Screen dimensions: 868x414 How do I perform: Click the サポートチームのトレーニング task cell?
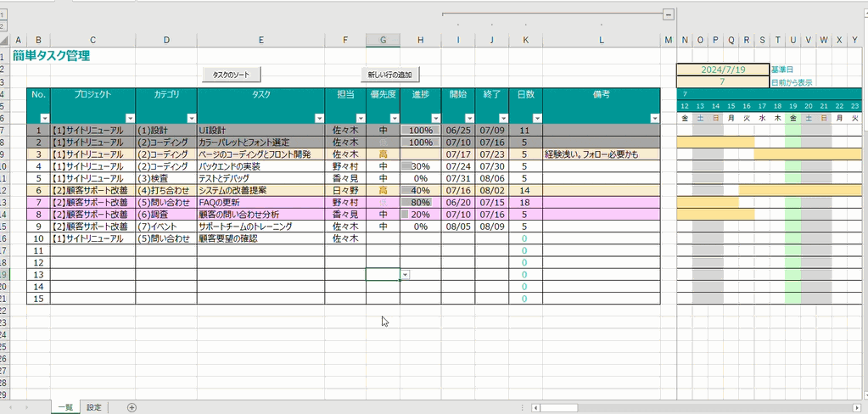coord(260,227)
